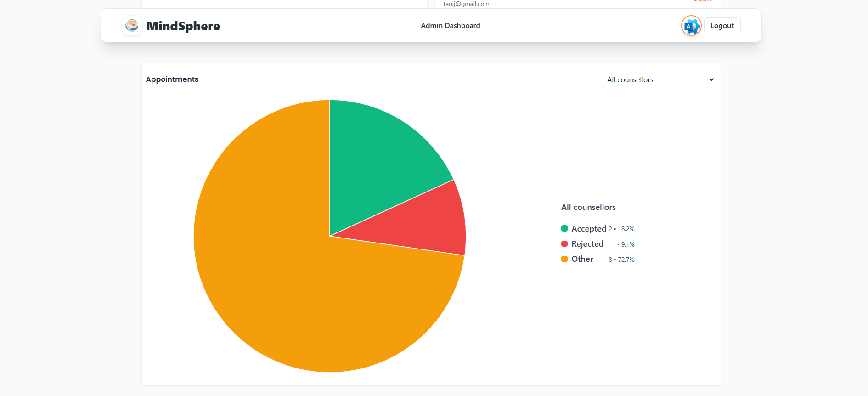The image size is (868, 396).
Task: Click the '2 • 18.2%' value
Action: (x=621, y=229)
